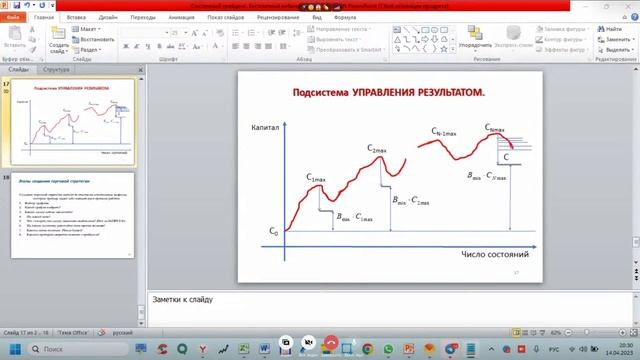Toggle justify text alignment
This screenshot has height=360, width=640.
(269, 47)
